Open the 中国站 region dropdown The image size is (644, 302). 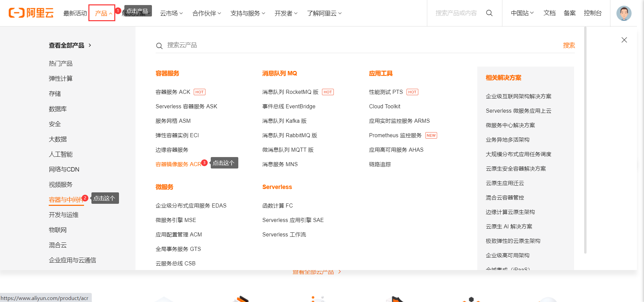point(522,13)
